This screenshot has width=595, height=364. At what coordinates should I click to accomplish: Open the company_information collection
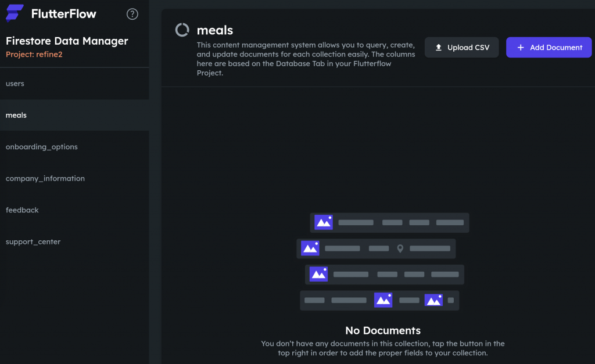(74, 178)
